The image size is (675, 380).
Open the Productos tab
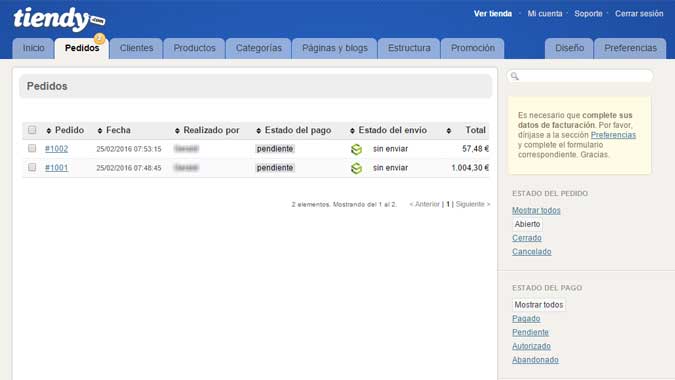tap(195, 48)
